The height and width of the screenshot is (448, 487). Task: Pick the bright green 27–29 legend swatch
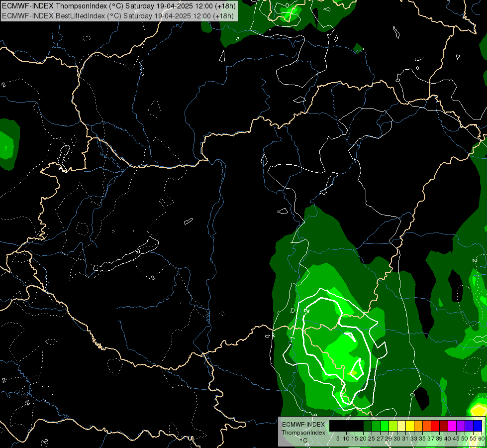tap(385, 426)
